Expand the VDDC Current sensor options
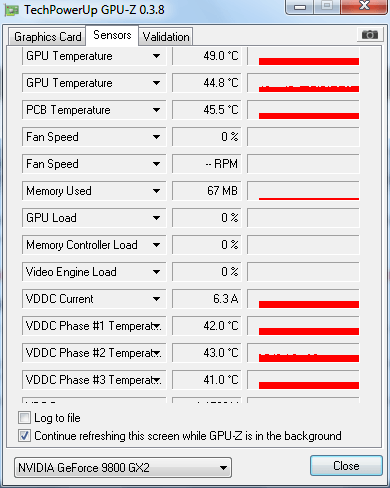This screenshot has height=488, width=390. pyautogui.click(x=156, y=299)
